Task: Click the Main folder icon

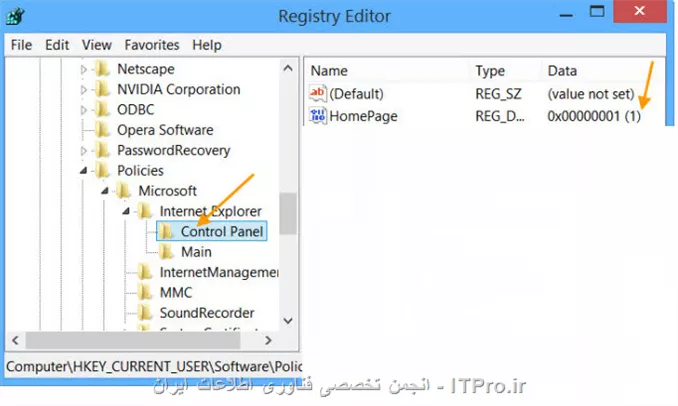Action: coord(166,252)
